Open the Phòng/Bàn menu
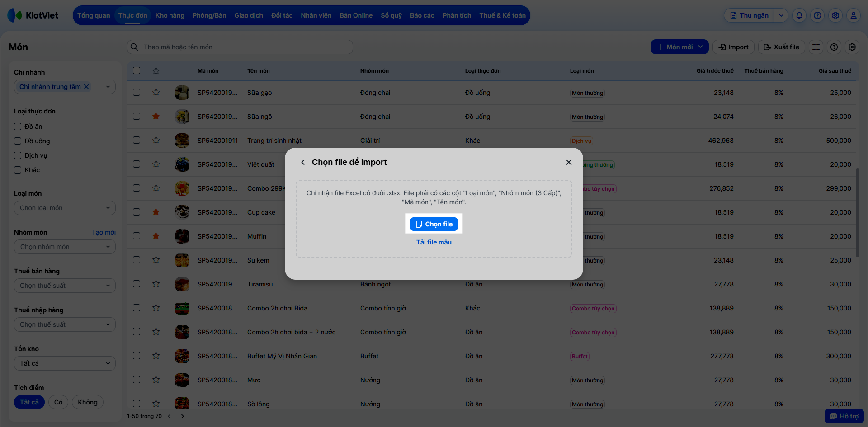868x427 pixels. [209, 15]
